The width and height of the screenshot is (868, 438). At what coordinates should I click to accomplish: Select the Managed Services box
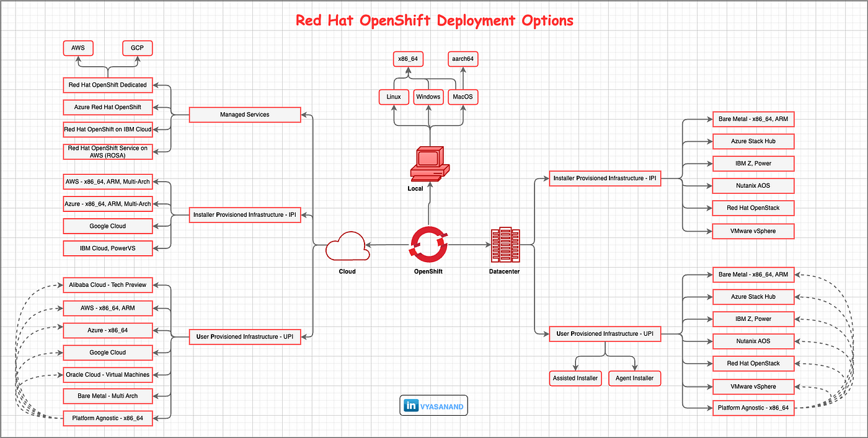pos(244,115)
